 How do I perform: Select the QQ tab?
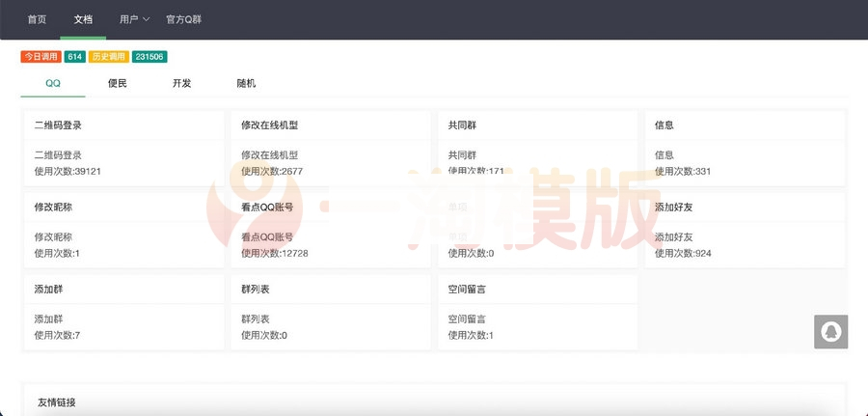tap(53, 83)
